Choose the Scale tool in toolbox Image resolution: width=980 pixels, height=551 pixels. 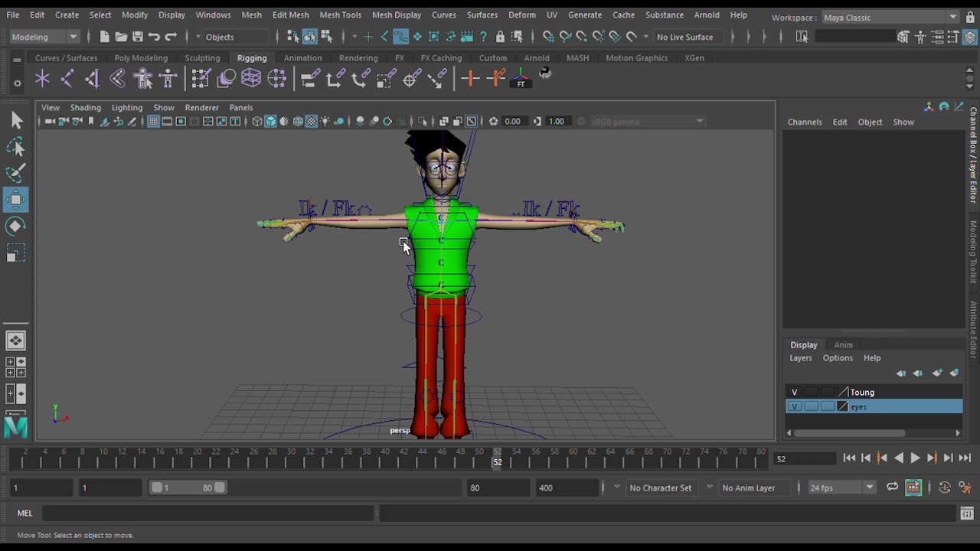click(16, 253)
